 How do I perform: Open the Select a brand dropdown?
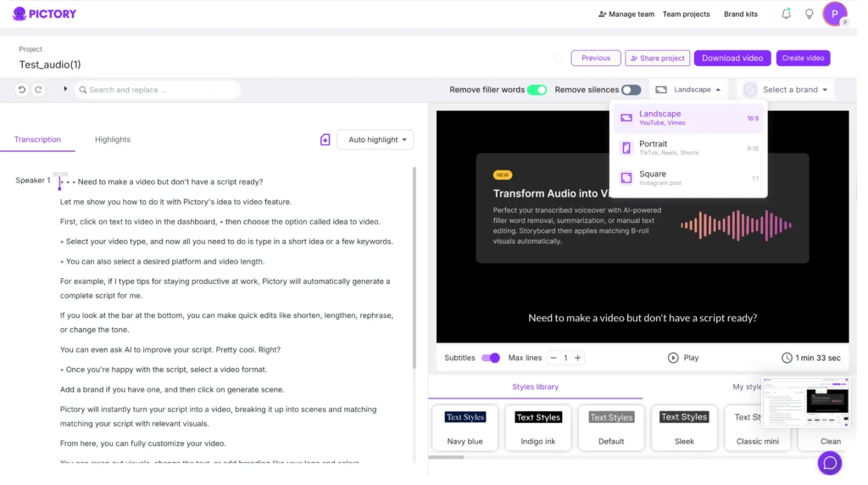(x=785, y=90)
